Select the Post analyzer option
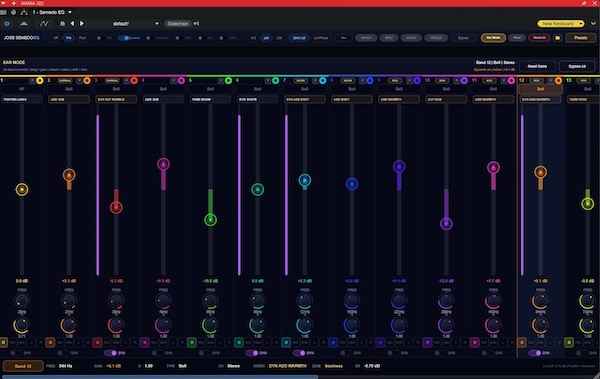Image resolution: width=600 pixels, height=379 pixels. (82, 38)
